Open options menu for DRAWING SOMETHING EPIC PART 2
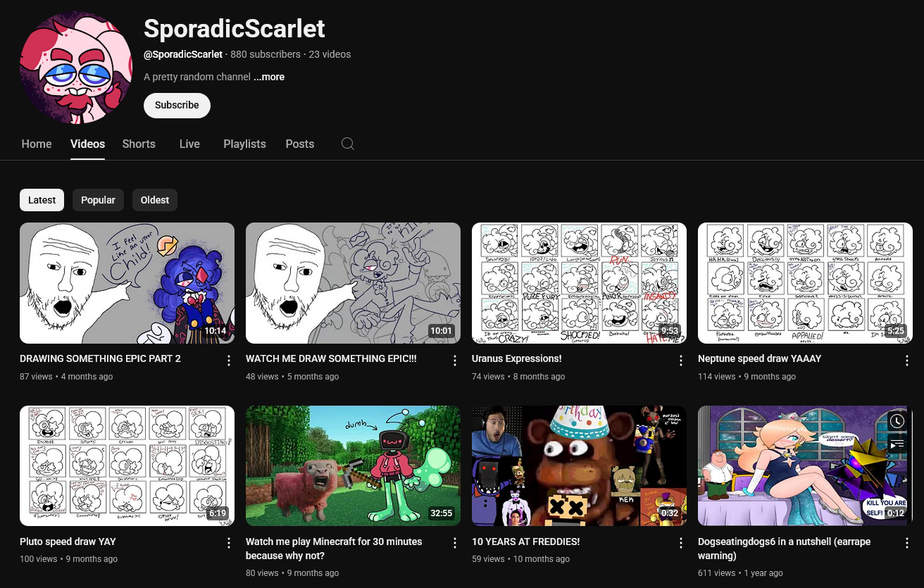The width and height of the screenshot is (924, 588). click(x=229, y=361)
